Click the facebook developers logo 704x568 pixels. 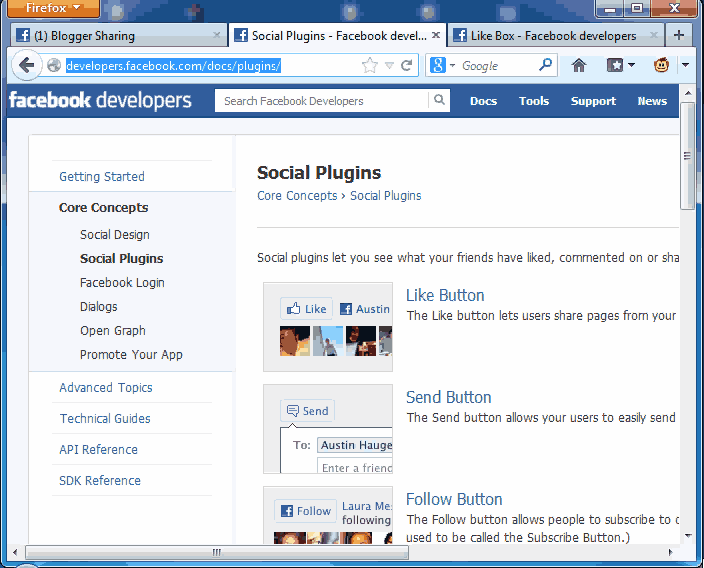100,101
